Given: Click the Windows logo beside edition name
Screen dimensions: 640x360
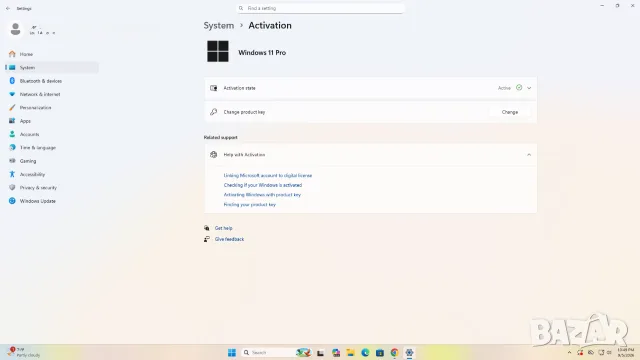Looking at the screenshot, I should (218, 51).
